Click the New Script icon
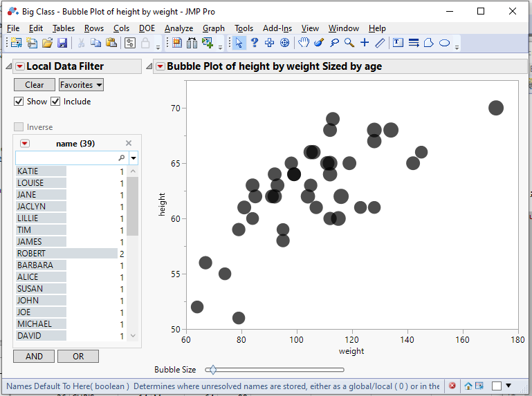 [x=32, y=43]
